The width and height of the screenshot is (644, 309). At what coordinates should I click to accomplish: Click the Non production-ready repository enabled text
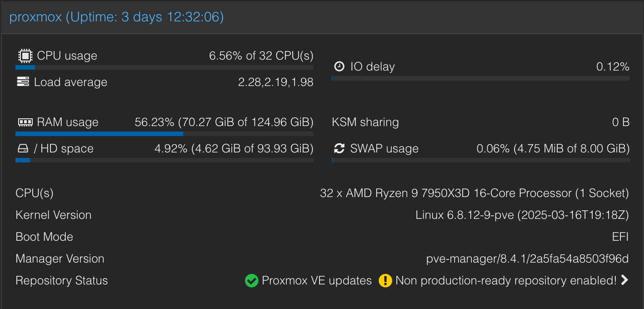pos(506,281)
